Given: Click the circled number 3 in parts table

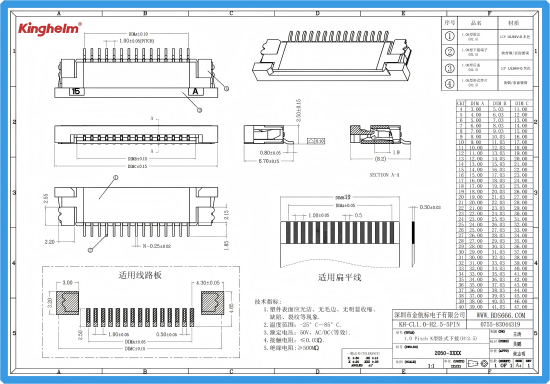Looking at the screenshot, I should (x=450, y=68).
